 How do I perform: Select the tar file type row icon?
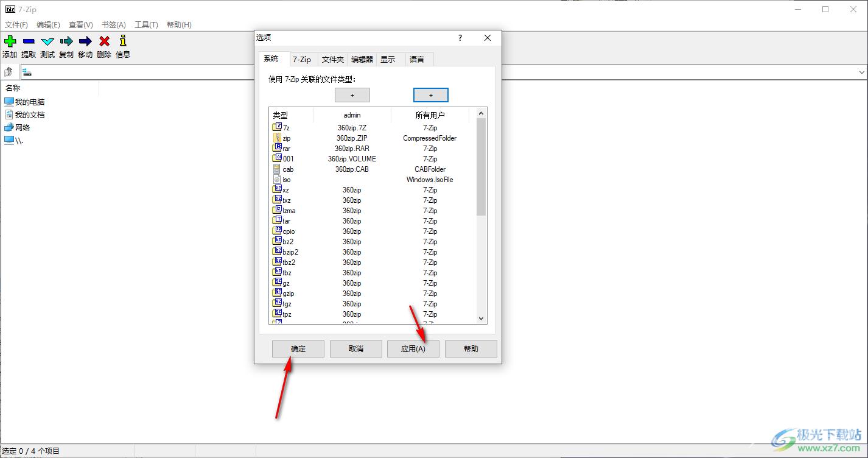coord(277,220)
